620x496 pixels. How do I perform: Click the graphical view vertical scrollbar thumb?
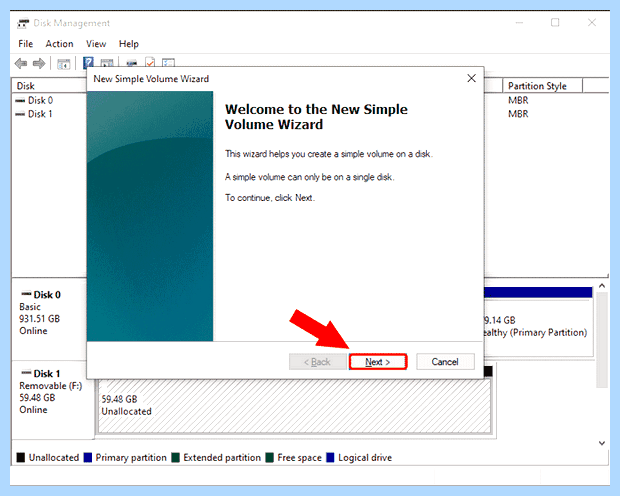point(602,340)
